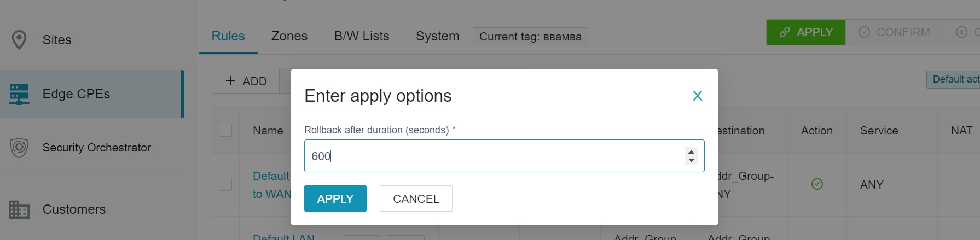Viewport: 980px width, 240px height.
Task: Click the green APPLY toolbar button
Action: (805, 32)
